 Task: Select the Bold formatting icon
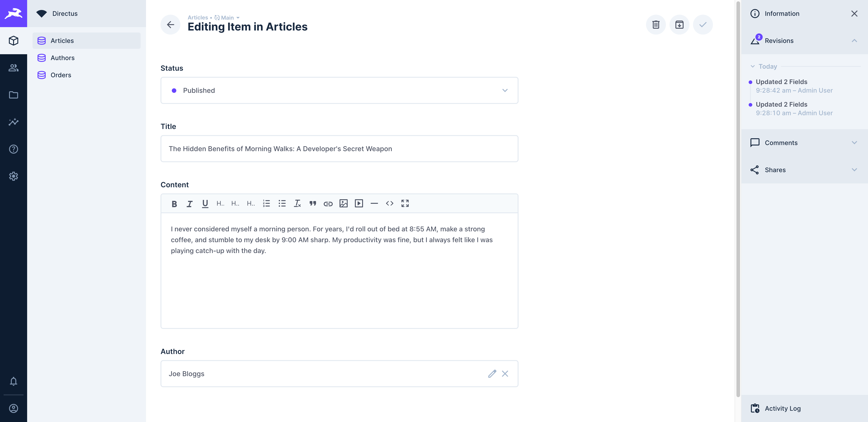[174, 203]
